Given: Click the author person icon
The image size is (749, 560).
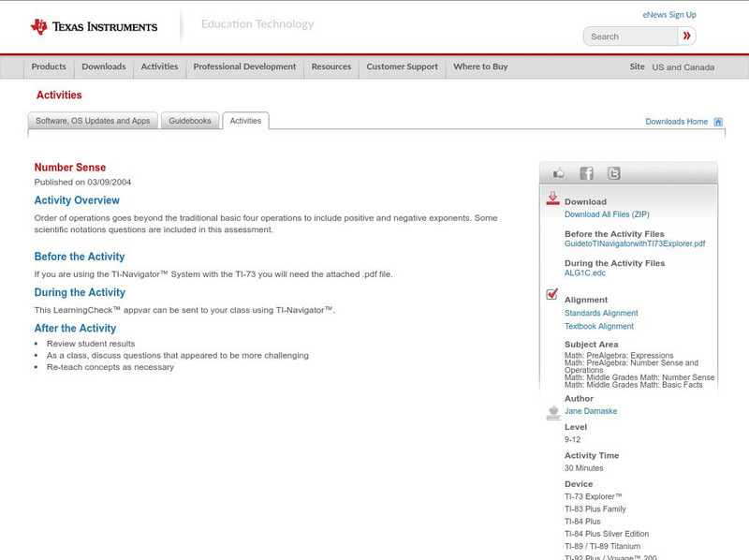Looking at the screenshot, I should click(x=552, y=412).
